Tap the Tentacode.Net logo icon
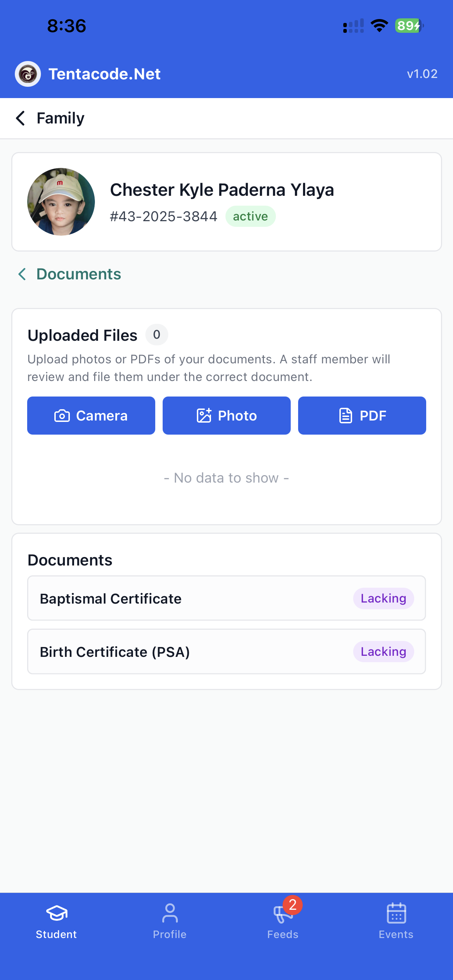This screenshot has height=980, width=453. (x=28, y=74)
